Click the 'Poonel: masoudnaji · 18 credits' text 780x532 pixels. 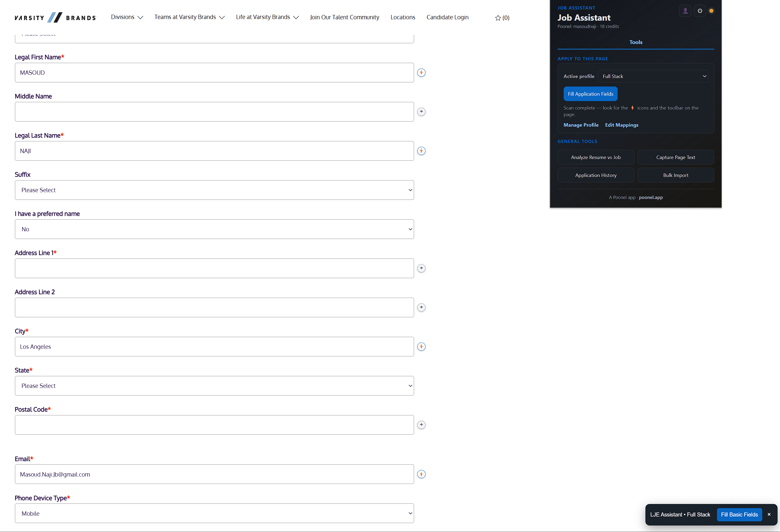coord(588,27)
